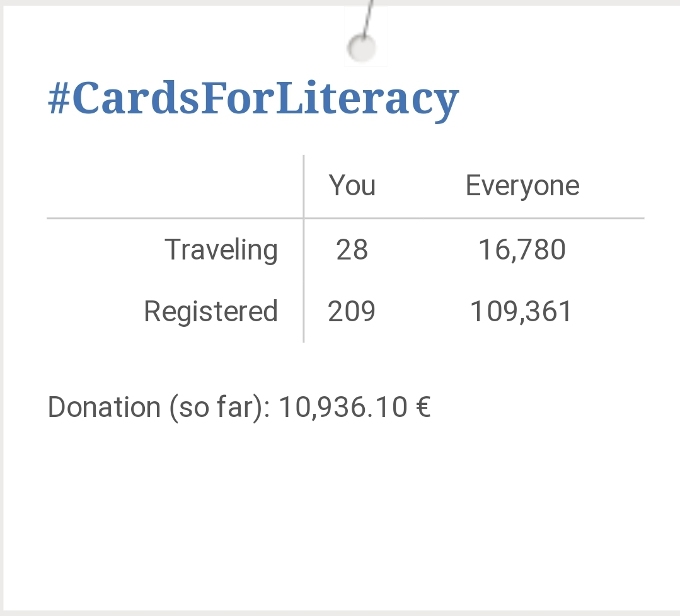Click the word Literacy in the title
The width and height of the screenshot is (680, 616).
click(x=367, y=100)
